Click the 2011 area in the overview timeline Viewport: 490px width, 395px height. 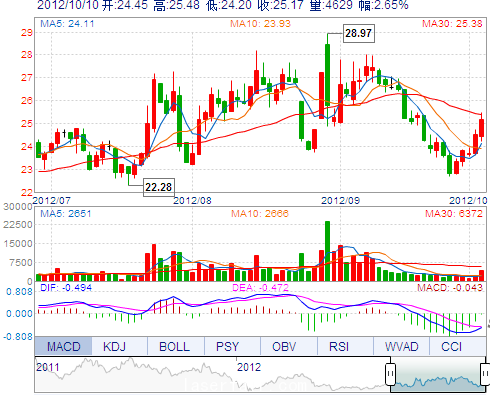pyautogui.click(x=48, y=367)
